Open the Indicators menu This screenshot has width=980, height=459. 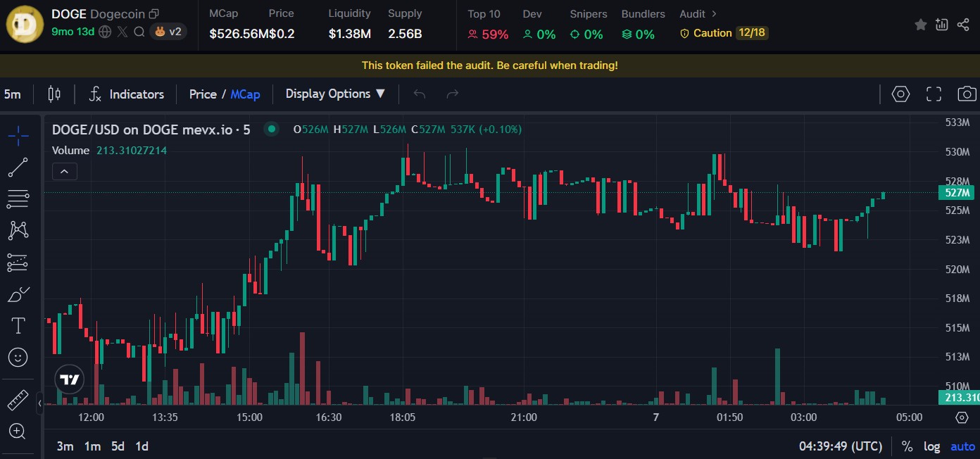127,94
